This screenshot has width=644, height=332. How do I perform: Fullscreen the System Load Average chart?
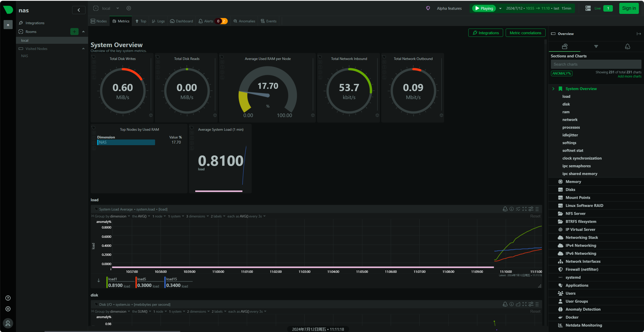pos(524,209)
